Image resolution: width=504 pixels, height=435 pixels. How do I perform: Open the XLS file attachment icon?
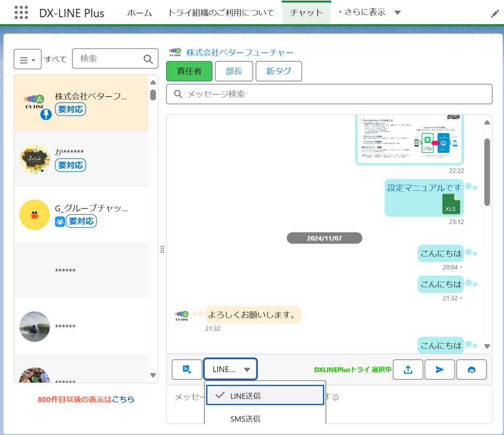pyautogui.click(x=451, y=204)
